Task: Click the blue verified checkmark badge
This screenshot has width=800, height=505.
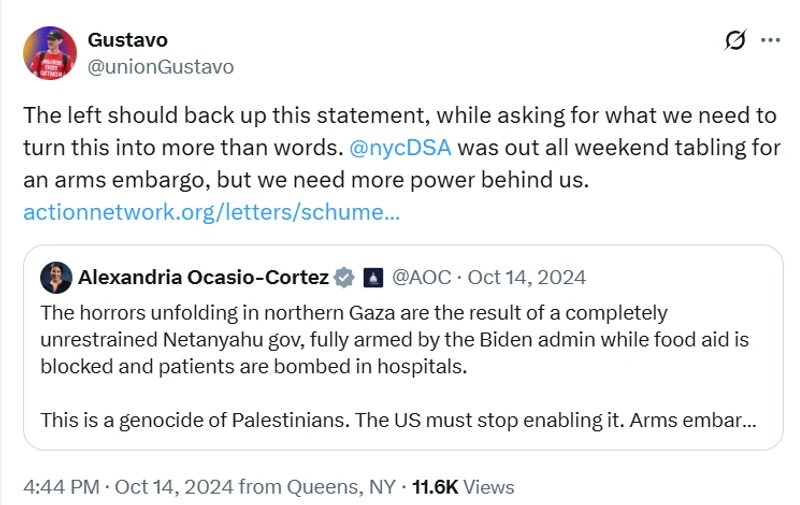Action: tap(343, 276)
